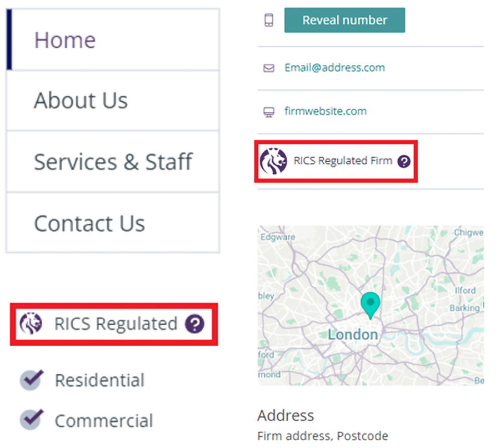Click question mark beside RICS Regulated
Viewport: 500px width, 448px height.
coord(194,323)
